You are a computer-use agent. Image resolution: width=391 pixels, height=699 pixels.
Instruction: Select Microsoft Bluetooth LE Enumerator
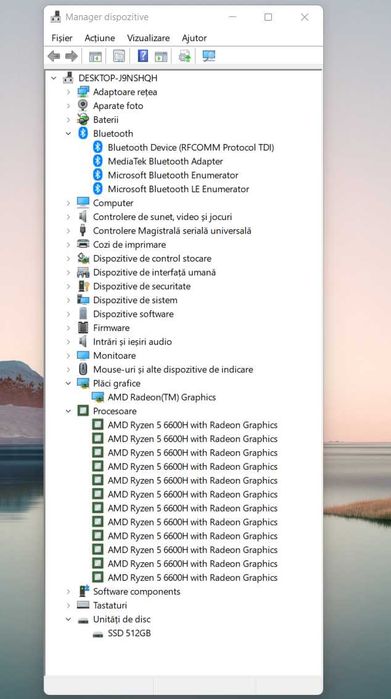[178, 189]
